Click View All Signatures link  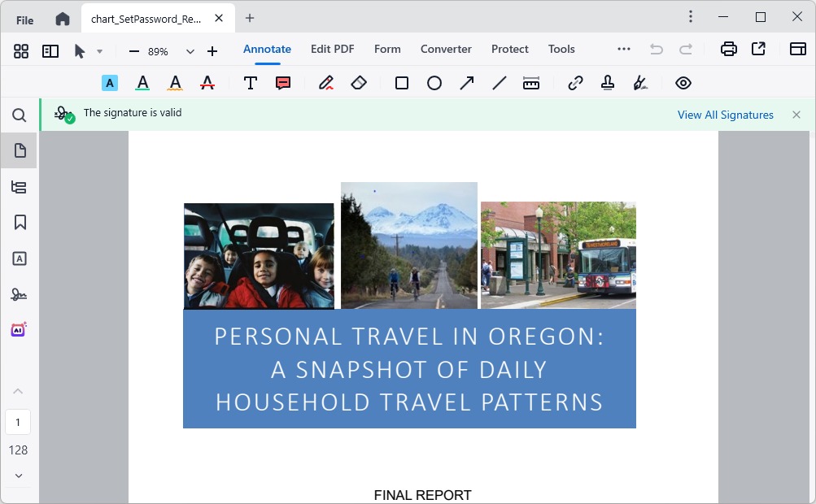coord(725,115)
